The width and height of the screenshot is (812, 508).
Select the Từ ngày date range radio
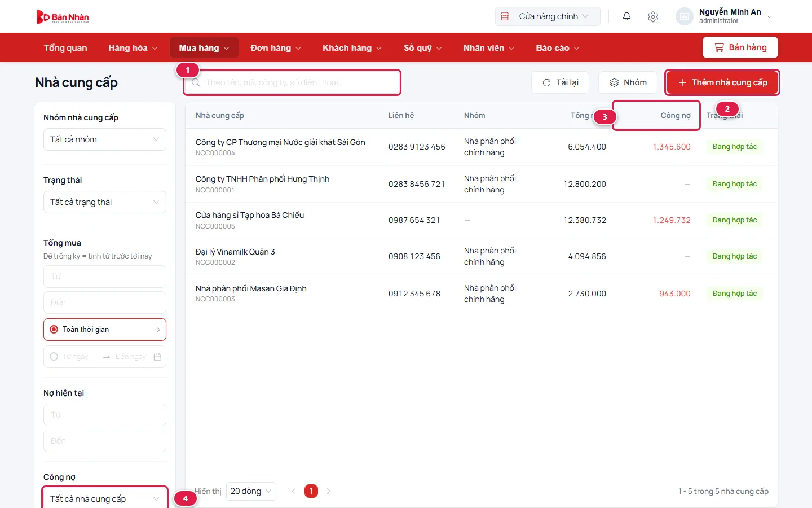pos(54,357)
